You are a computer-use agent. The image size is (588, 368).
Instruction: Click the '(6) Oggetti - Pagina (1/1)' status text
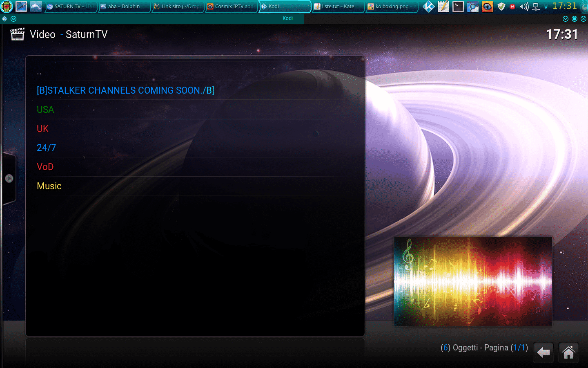(484, 348)
